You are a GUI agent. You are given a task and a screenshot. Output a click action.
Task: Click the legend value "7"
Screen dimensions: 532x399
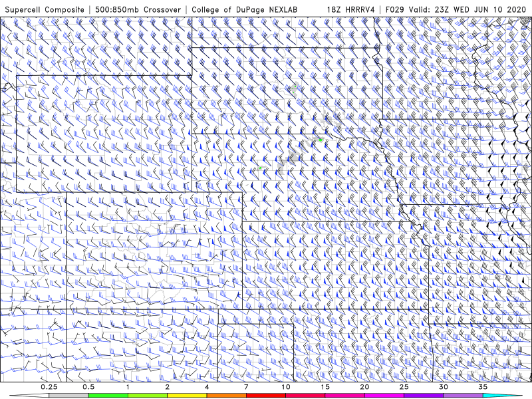(246, 387)
